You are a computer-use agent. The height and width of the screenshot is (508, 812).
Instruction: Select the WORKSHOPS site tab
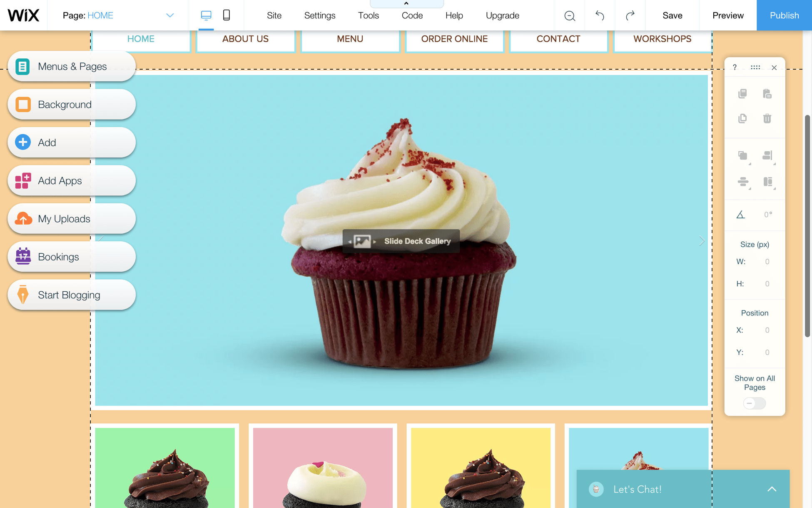[x=663, y=39]
